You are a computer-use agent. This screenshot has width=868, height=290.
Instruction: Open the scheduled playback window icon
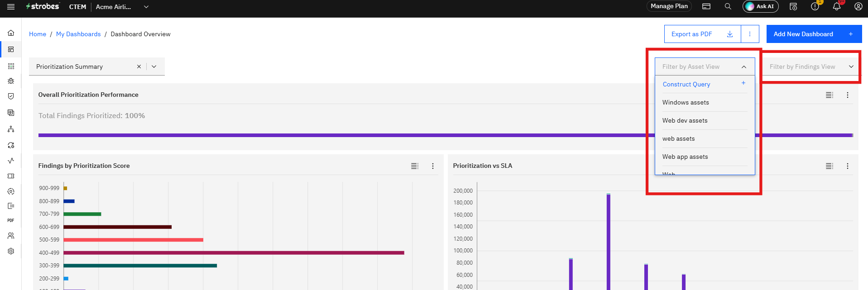793,6
